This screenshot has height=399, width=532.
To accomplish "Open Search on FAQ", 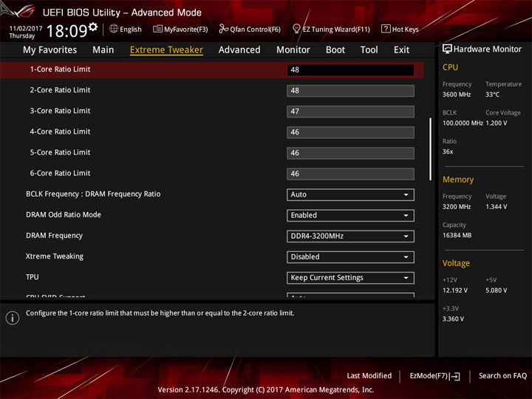I will tap(502, 376).
